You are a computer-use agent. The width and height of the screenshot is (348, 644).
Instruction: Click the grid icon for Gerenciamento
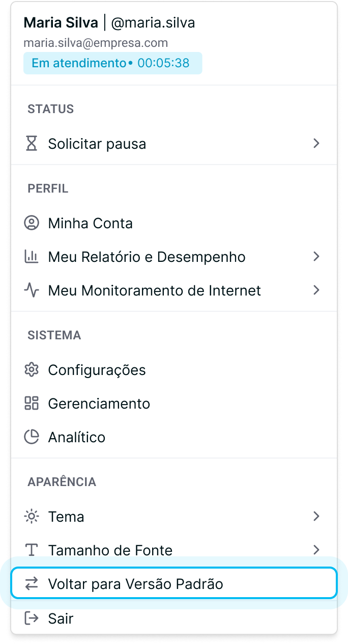tap(32, 404)
